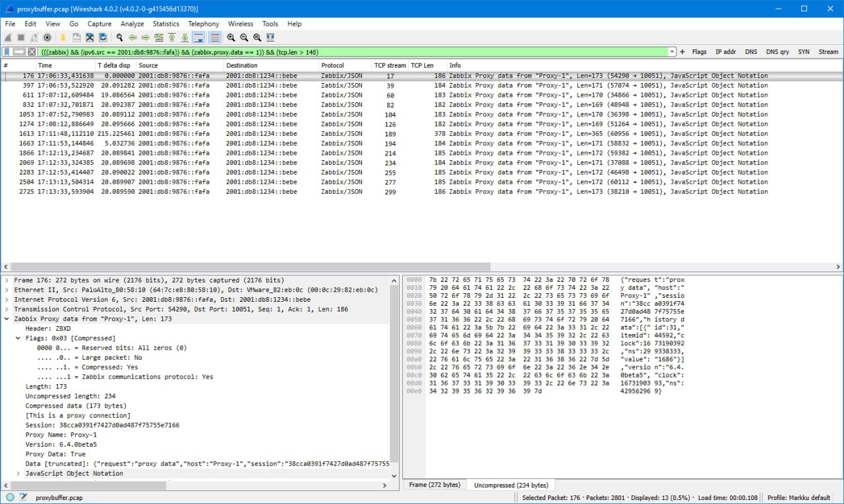Sort by the Time column header
Viewport: 844px width, 504px height.
(65, 65)
